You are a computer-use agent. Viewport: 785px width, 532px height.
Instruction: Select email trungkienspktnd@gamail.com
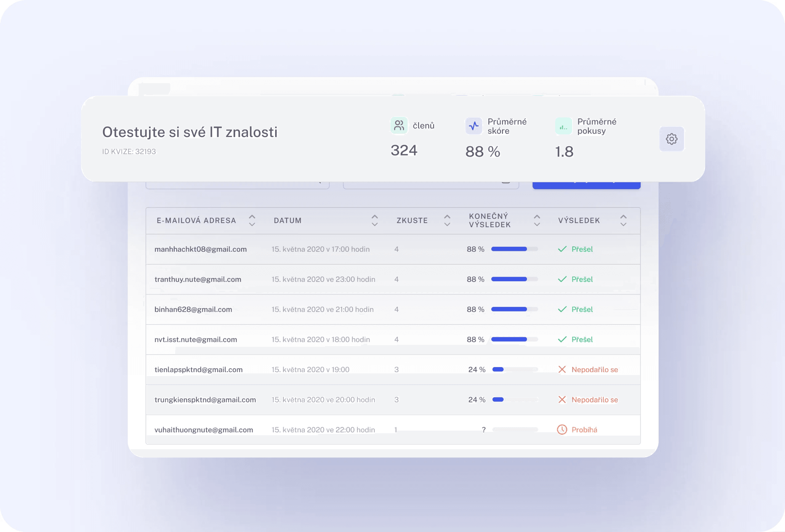(205, 400)
